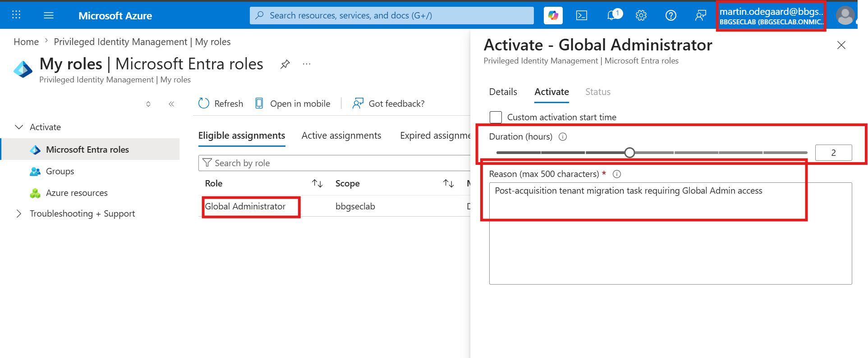Open the Details tab in panel
Viewport: 868px width, 358px height.
click(x=503, y=92)
